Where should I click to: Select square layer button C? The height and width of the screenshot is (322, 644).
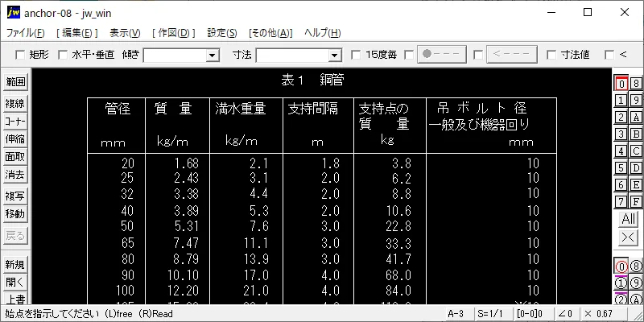[x=636, y=151]
